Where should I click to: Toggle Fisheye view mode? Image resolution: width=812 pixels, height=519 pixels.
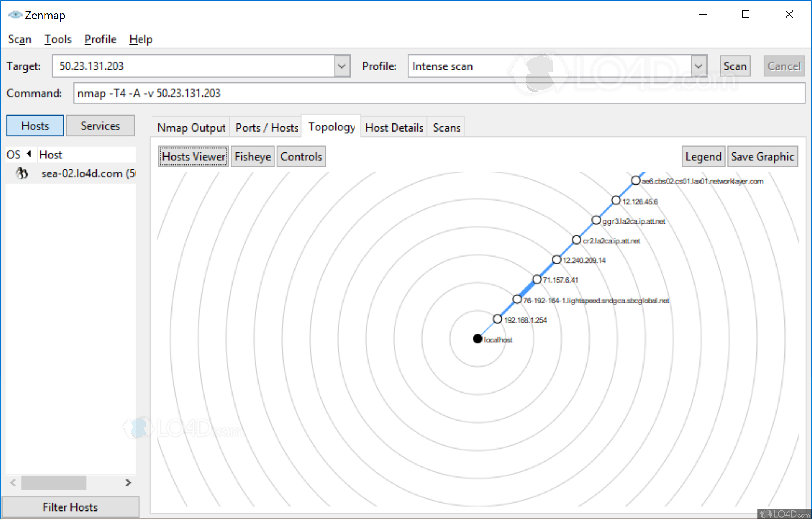[x=253, y=157]
